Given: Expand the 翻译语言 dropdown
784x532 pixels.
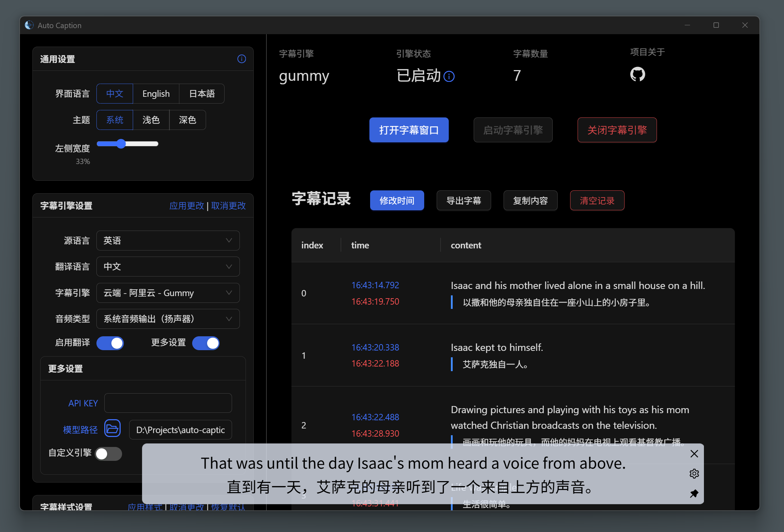Looking at the screenshot, I should [168, 267].
